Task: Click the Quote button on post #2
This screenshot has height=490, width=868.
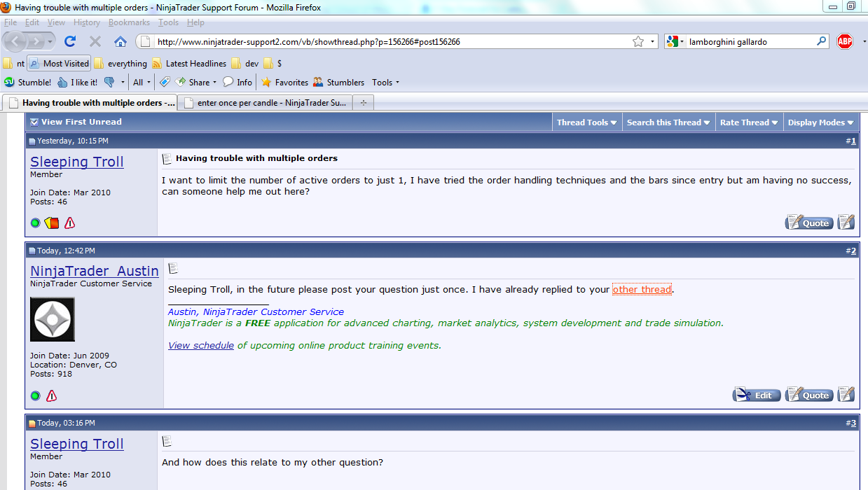Action: (x=809, y=395)
